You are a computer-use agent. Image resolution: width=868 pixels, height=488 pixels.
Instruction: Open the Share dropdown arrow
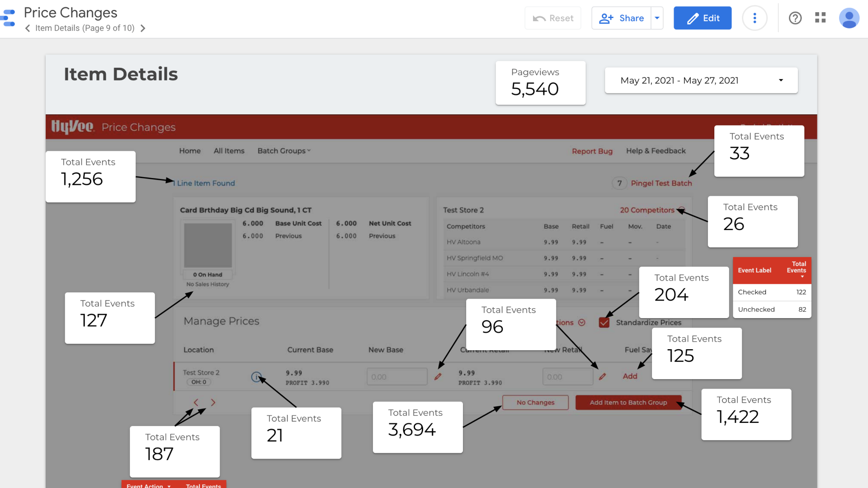pyautogui.click(x=657, y=18)
